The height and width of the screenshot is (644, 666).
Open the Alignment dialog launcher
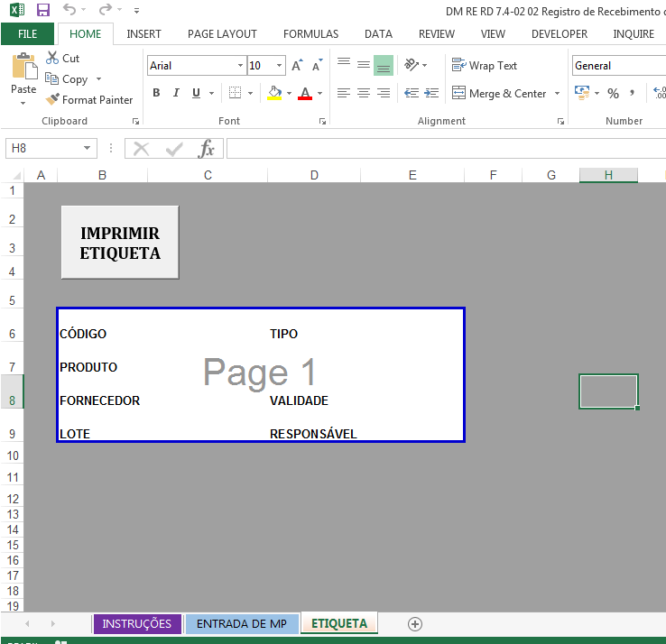click(x=560, y=122)
